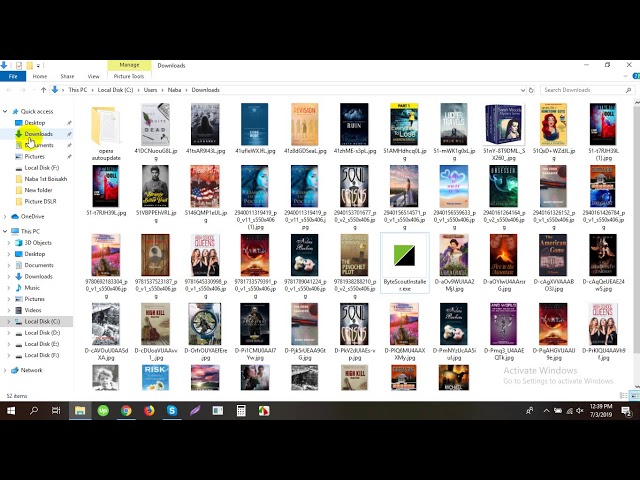Select Local Disk (E:) in sidebar
Image resolution: width=640 pixels, height=480 pixels.
(x=42, y=344)
